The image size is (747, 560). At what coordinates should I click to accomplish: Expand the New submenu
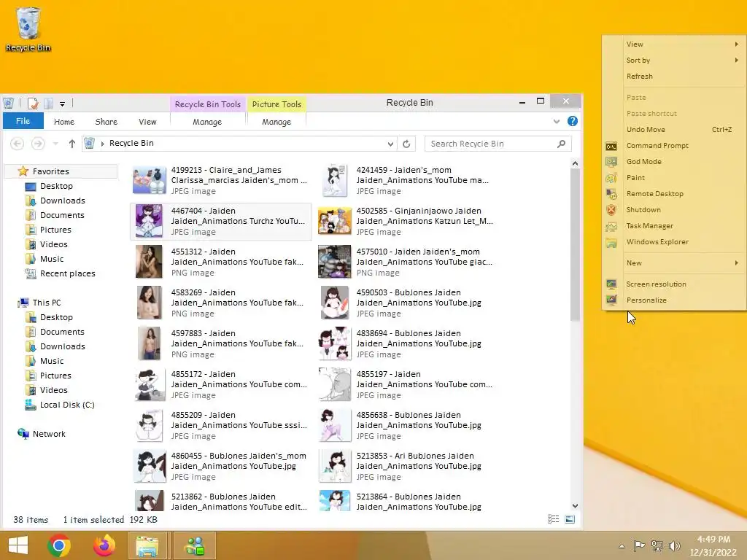click(x=674, y=262)
